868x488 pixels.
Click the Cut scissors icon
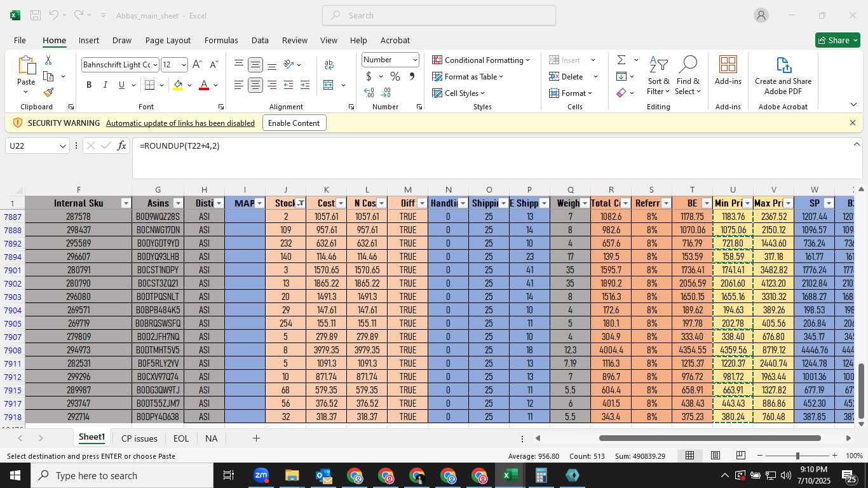point(48,60)
